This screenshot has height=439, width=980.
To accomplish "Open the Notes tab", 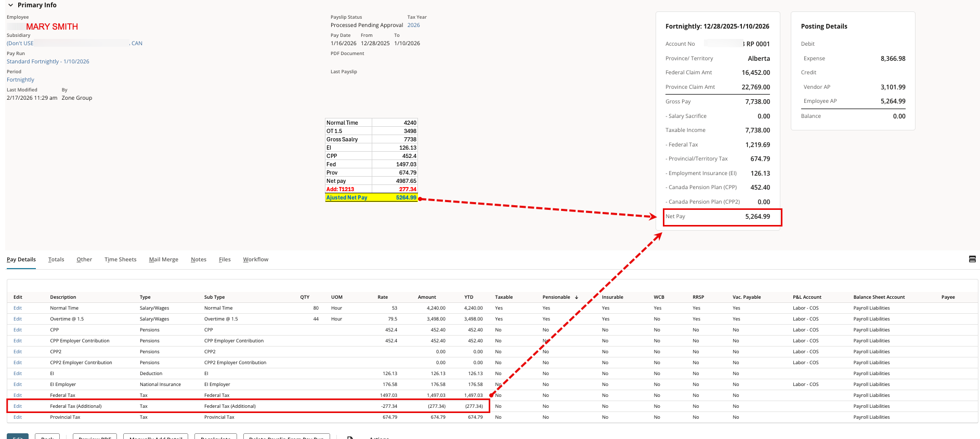I will (x=199, y=259).
